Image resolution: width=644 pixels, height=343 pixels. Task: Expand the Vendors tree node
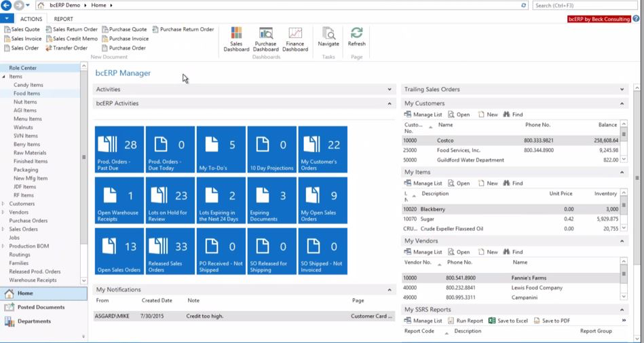(3, 212)
